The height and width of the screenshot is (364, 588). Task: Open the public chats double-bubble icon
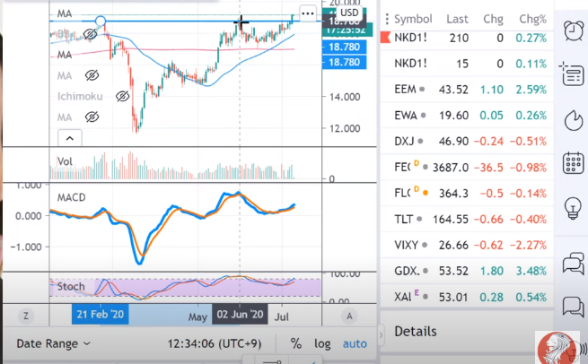click(x=574, y=264)
